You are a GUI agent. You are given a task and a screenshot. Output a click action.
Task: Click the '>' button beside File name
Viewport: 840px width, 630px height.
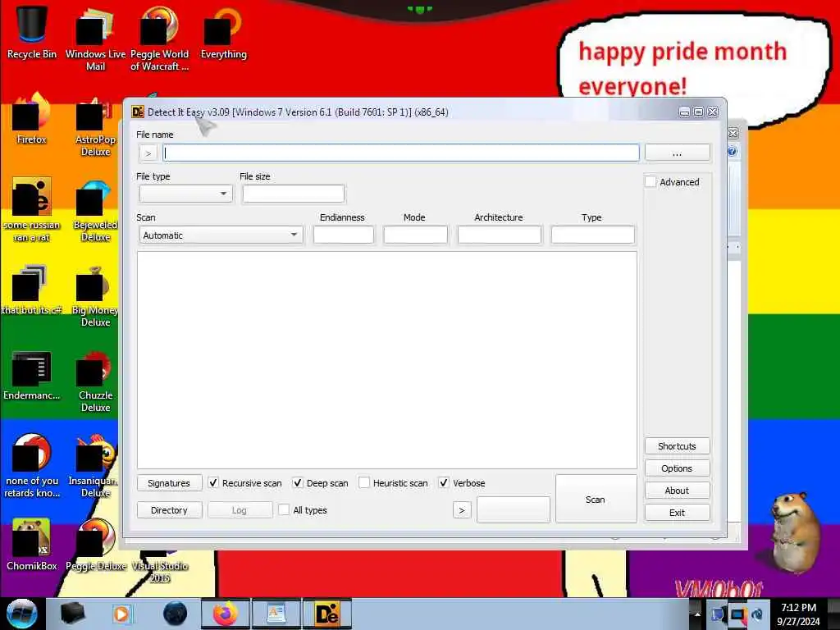pyautogui.click(x=148, y=153)
